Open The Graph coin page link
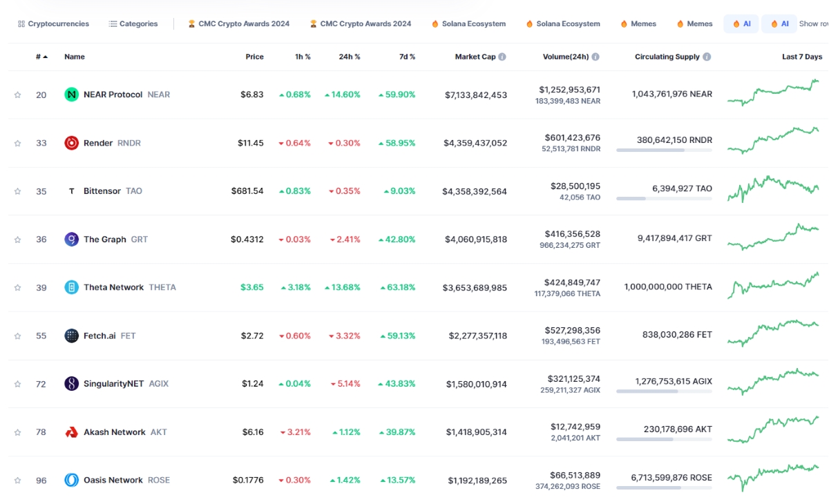 point(105,240)
